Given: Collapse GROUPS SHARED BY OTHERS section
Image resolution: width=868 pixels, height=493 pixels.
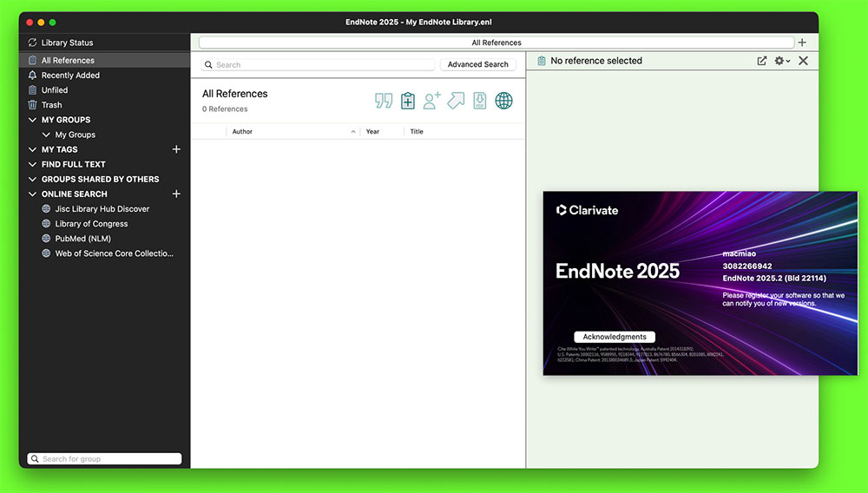Looking at the screenshot, I should coord(32,180).
